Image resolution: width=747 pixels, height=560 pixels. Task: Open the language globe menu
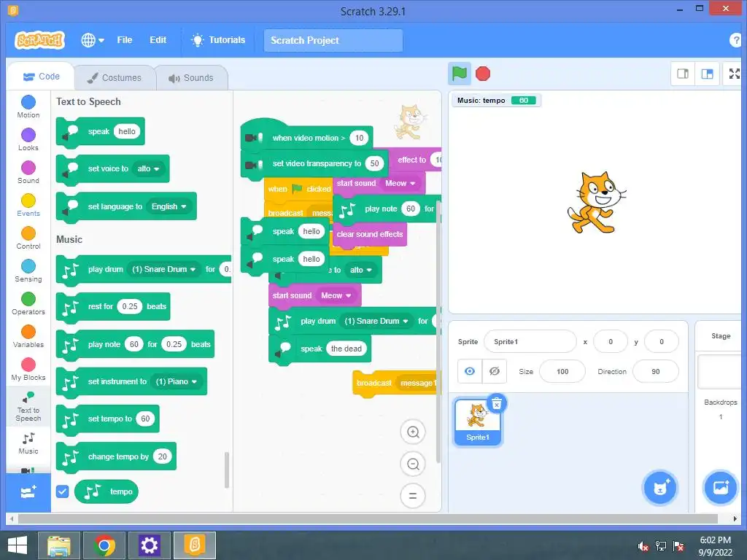coord(93,41)
